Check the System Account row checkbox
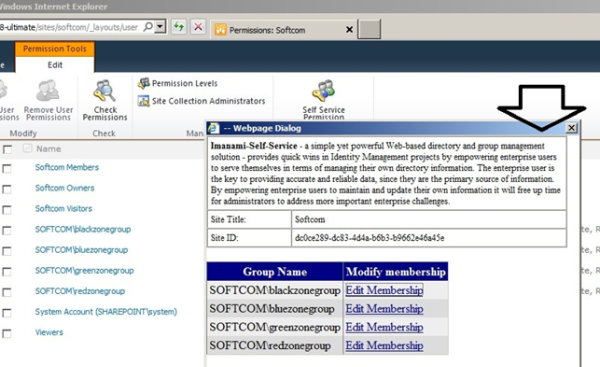600x367 pixels. (x=7, y=313)
